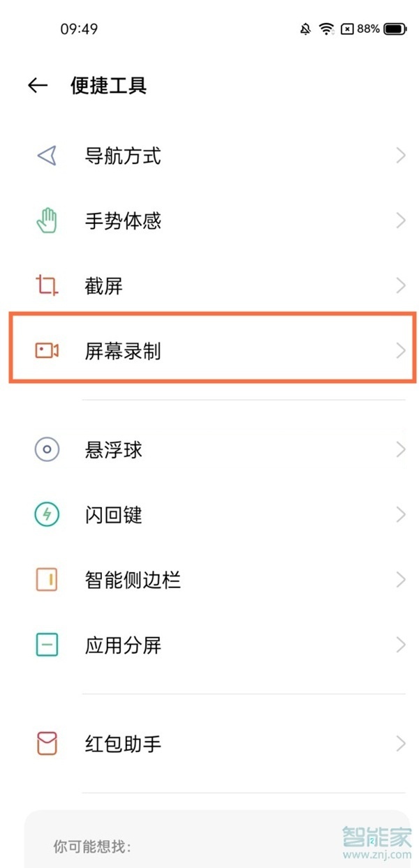This screenshot has height=868, width=419.
Task: Click the red envelope icon beside 红包助手
Action: click(46, 744)
